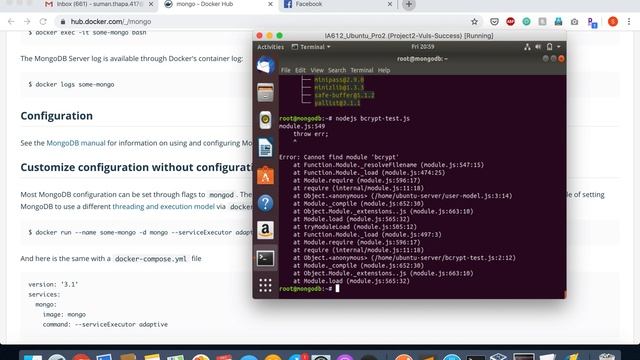Click Activities in Ubuntu top bar
This screenshot has width=640, height=360.
click(270, 47)
